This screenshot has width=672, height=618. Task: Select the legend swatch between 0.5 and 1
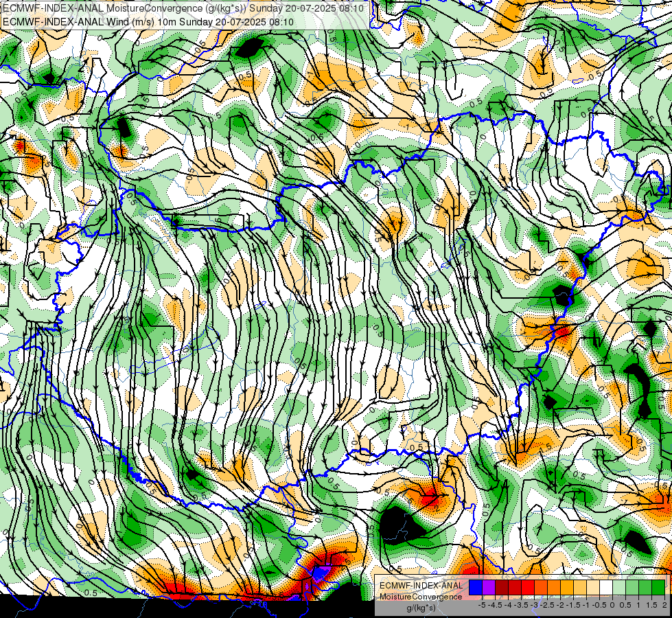(x=633, y=588)
